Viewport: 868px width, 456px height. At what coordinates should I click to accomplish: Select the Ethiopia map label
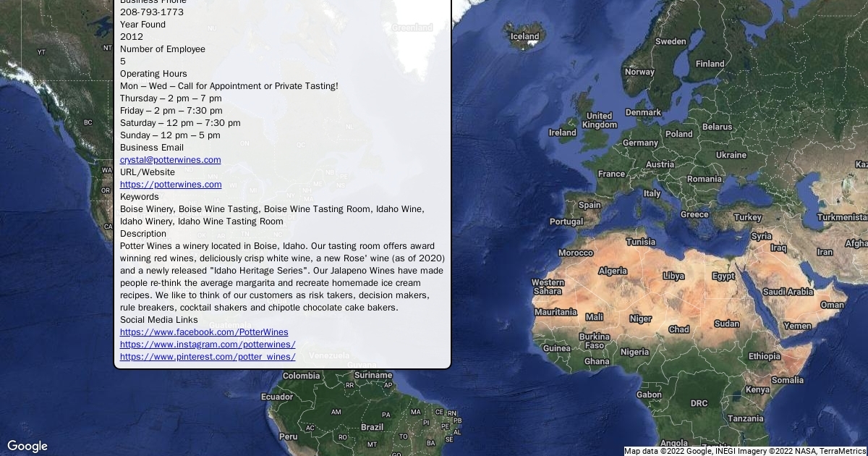click(x=764, y=356)
